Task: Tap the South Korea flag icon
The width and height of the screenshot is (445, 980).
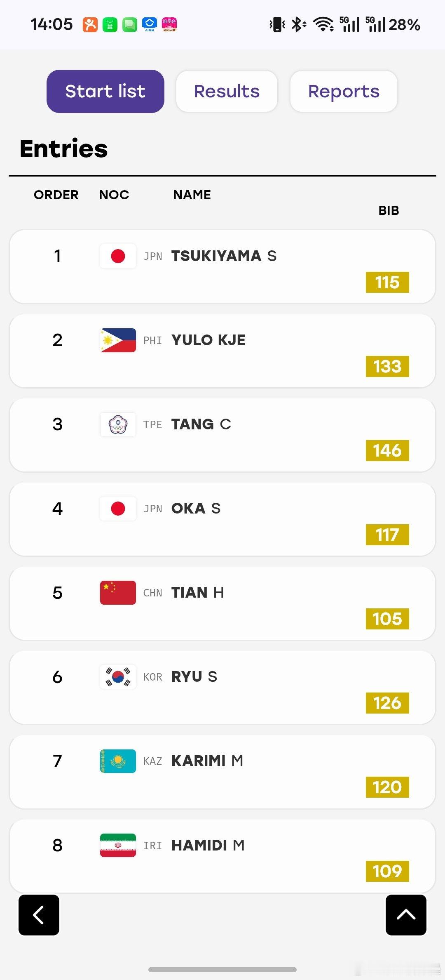Action: pyautogui.click(x=118, y=677)
